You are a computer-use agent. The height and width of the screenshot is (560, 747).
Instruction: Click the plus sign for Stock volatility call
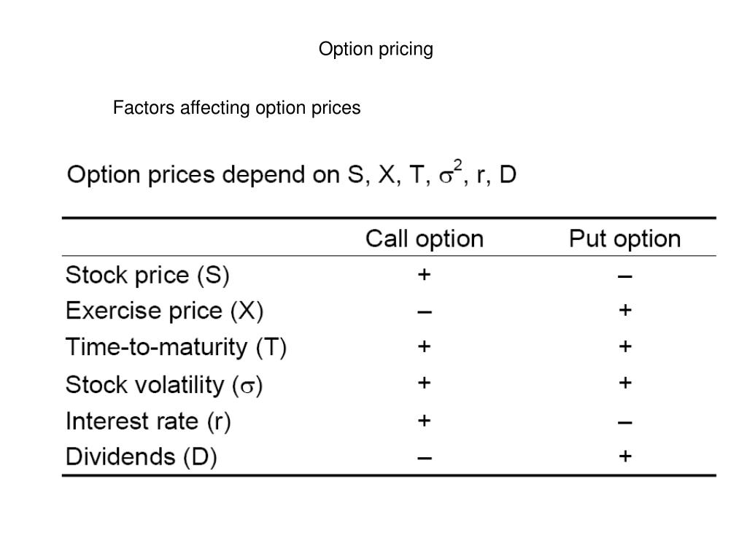click(x=424, y=383)
